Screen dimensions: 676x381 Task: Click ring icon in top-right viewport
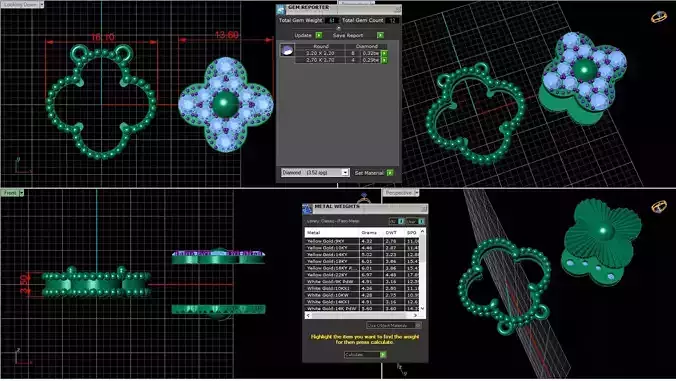[658, 17]
